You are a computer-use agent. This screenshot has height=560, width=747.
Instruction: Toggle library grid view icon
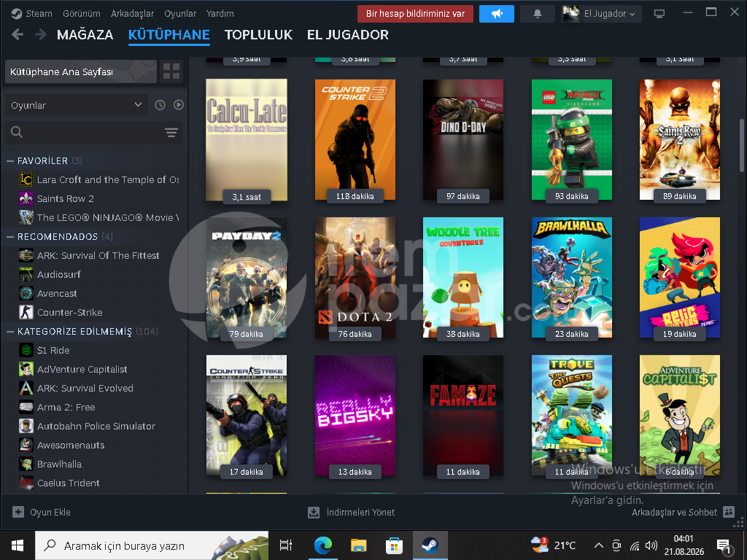coord(171,71)
